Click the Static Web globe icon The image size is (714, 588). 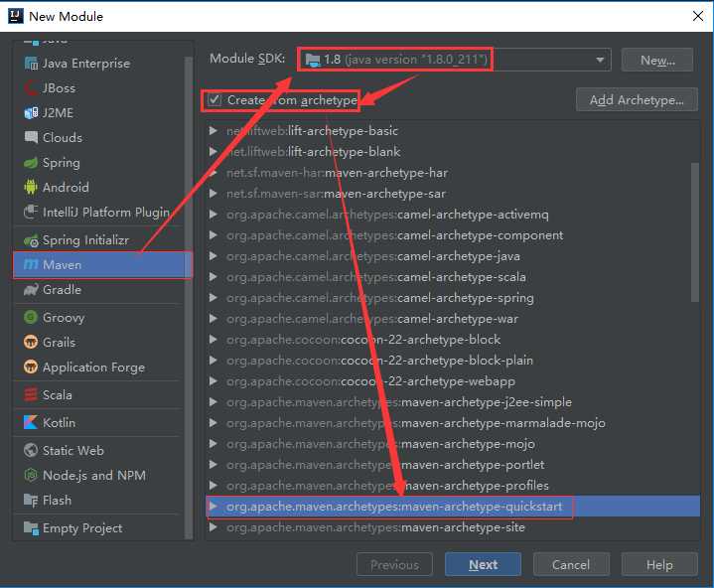(x=31, y=450)
